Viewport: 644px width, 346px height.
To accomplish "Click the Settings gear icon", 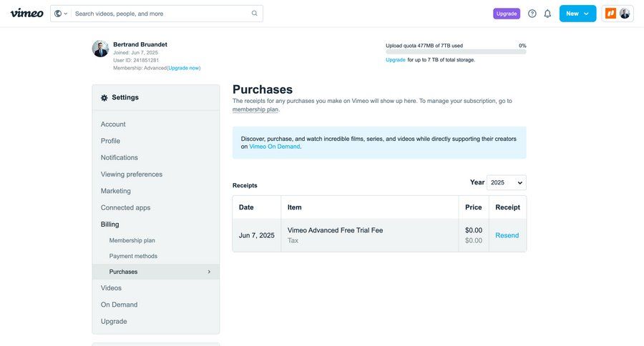I will pyautogui.click(x=104, y=98).
